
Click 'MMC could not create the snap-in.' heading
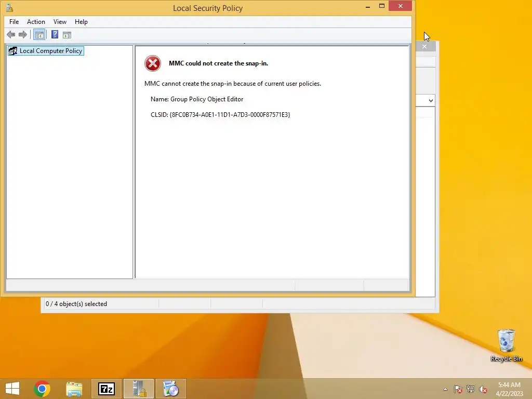tap(219, 63)
